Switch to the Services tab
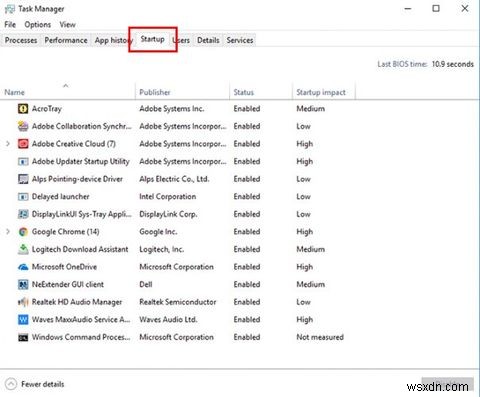The image size is (480, 397). [x=240, y=40]
